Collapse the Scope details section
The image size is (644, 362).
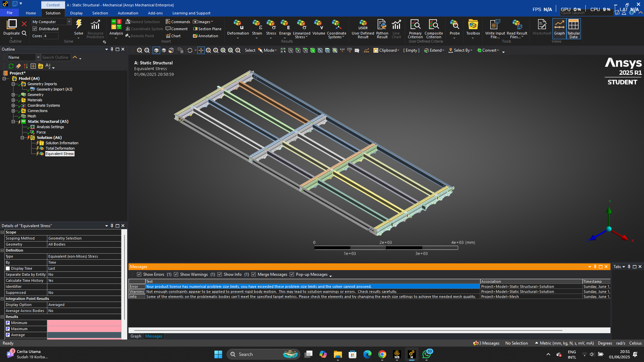pyautogui.click(x=2, y=232)
